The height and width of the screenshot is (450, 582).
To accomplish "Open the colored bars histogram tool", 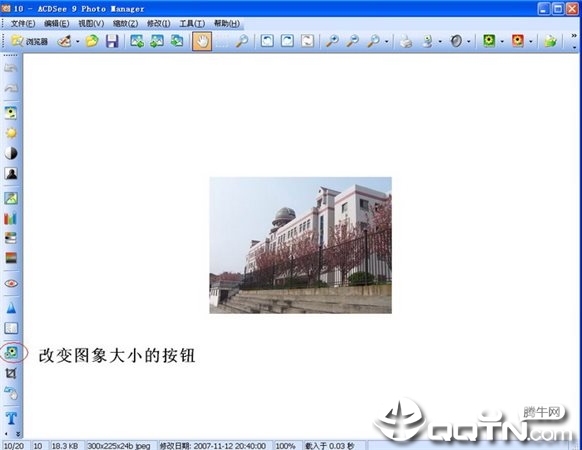I will [x=11, y=218].
